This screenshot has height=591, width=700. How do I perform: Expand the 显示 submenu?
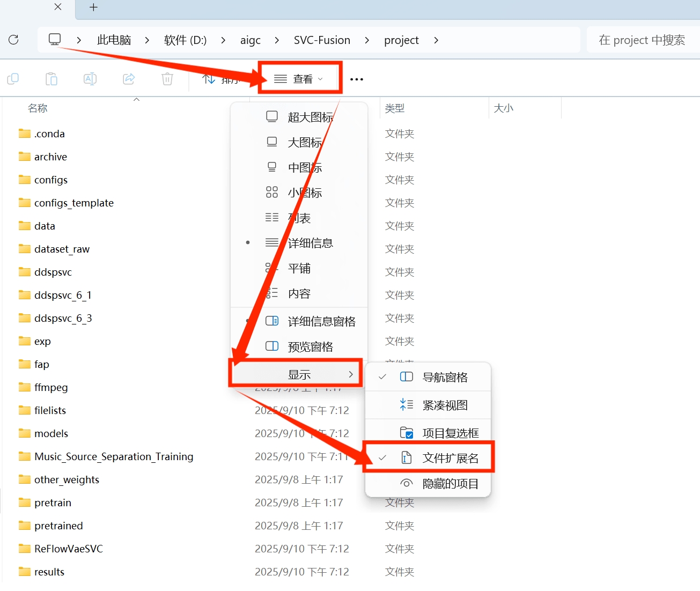coord(298,374)
